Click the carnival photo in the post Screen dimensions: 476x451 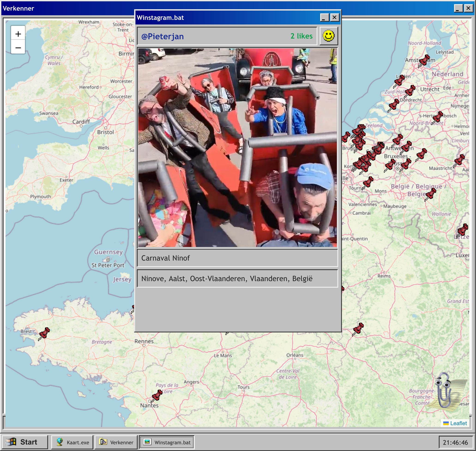coord(237,148)
